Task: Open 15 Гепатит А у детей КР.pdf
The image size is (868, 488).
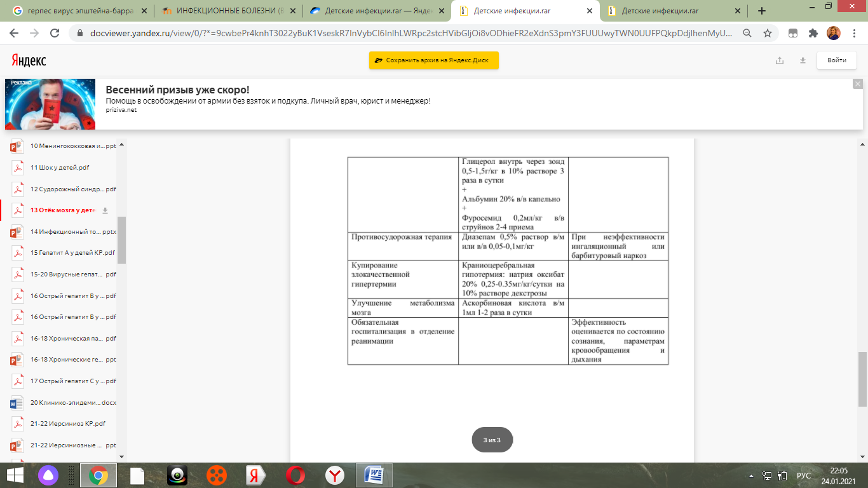Action: (x=72, y=252)
